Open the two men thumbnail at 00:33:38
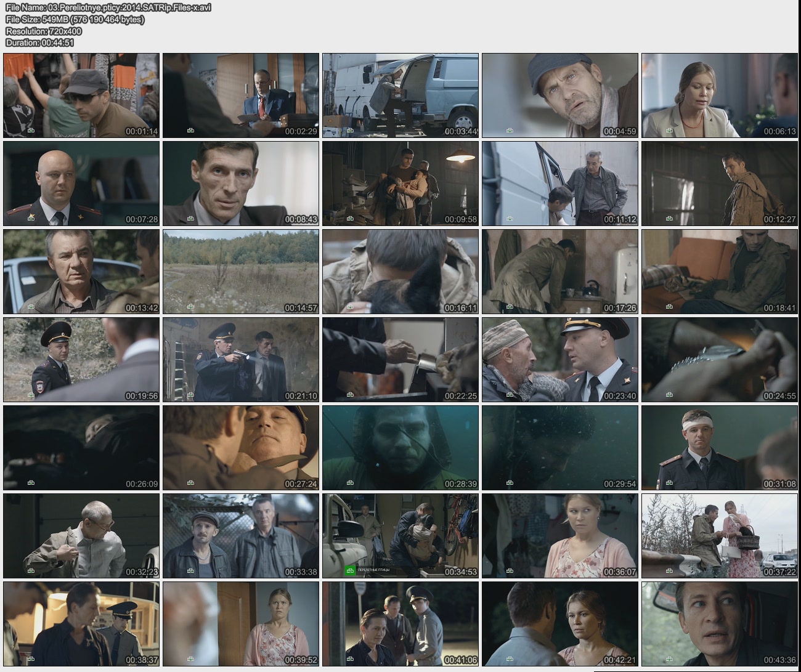The image size is (801, 672). click(241, 536)
